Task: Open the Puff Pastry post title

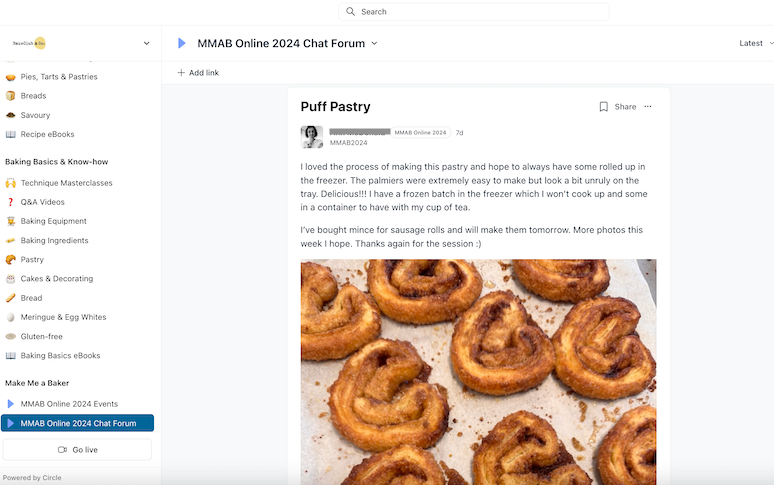Action: [x=335, y=107]
